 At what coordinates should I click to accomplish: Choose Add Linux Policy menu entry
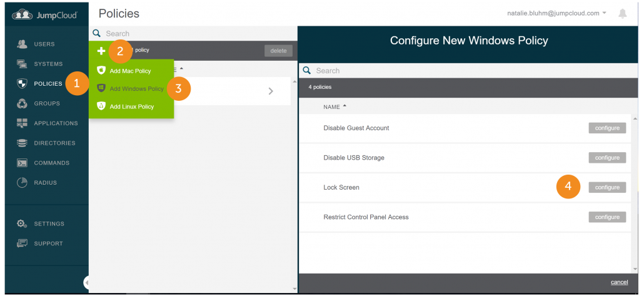(131, 106)
